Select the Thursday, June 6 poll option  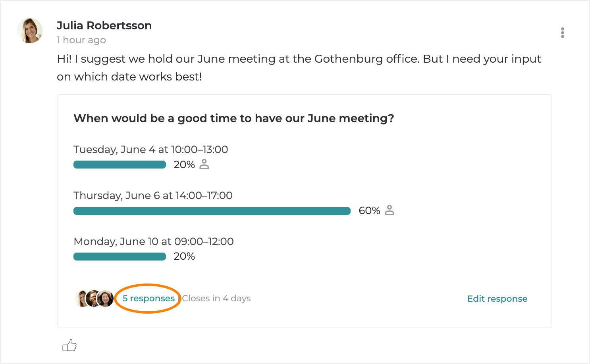153,195
